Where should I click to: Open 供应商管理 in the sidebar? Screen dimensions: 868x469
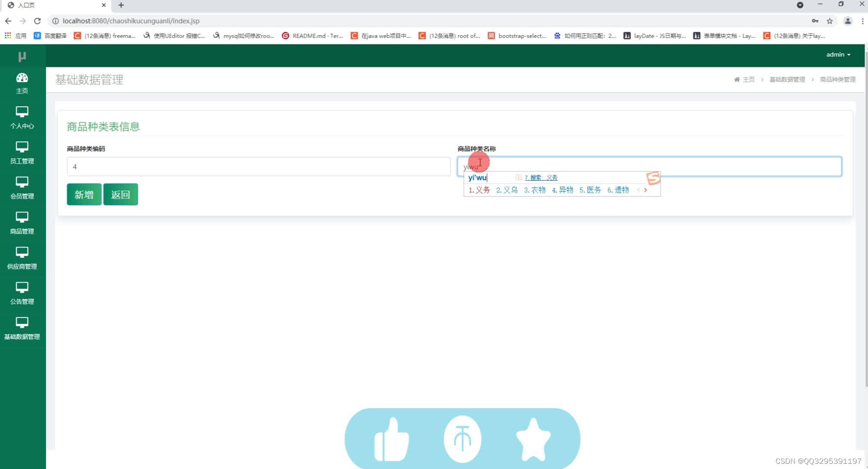tap(22, 258)
